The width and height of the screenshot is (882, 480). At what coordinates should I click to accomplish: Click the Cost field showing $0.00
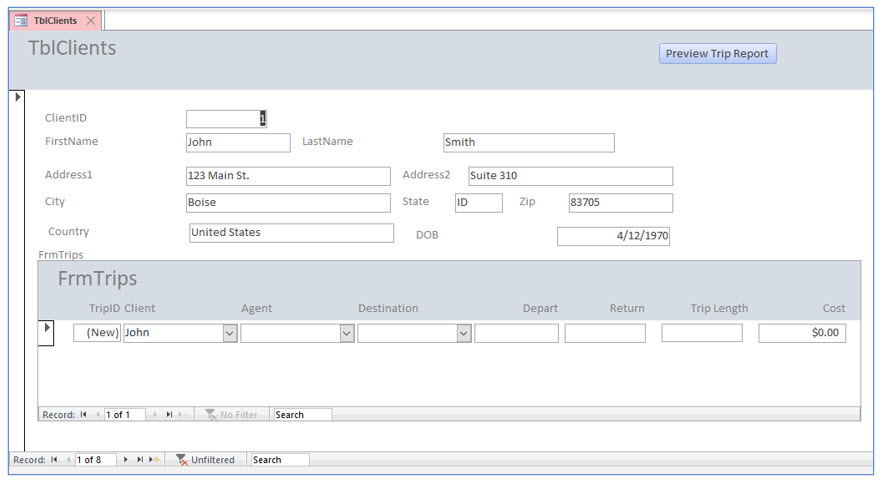click(x=802, y=333)
